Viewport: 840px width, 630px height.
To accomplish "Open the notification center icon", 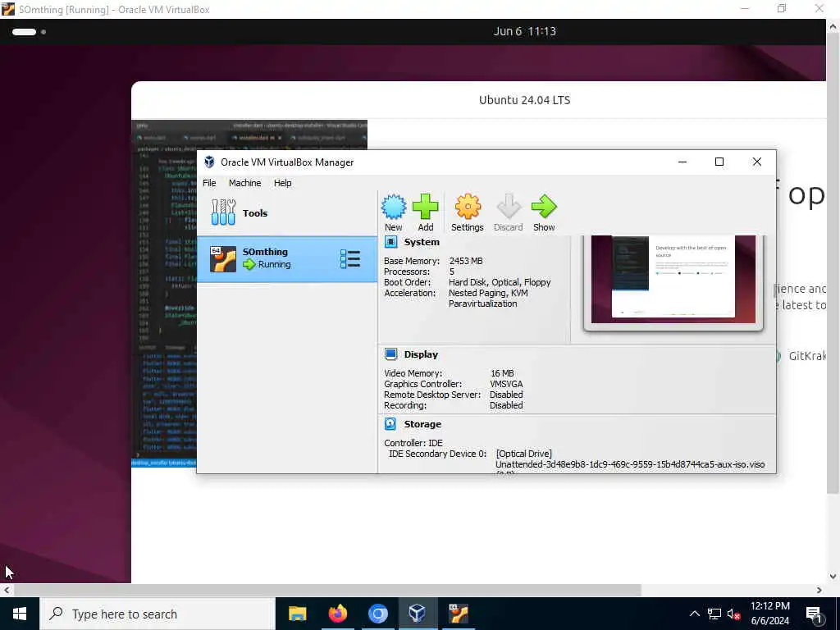I will [814, 614].
